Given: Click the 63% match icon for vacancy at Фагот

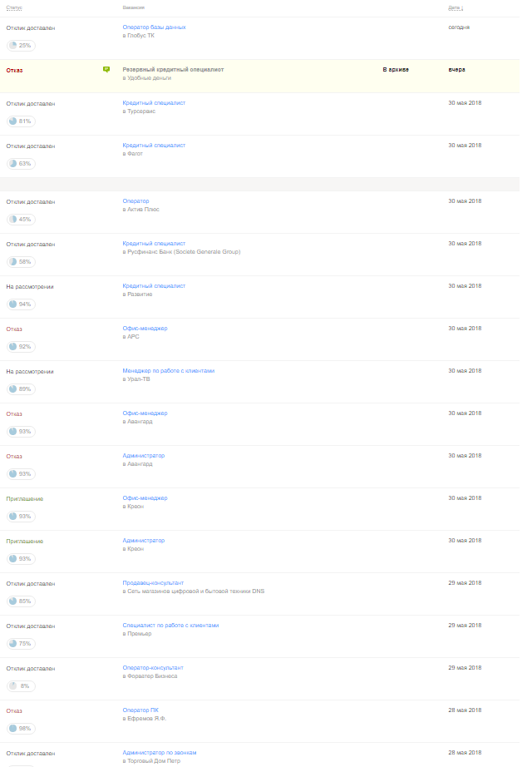Looking at the screenshot, I should click(x=18, y=163).
